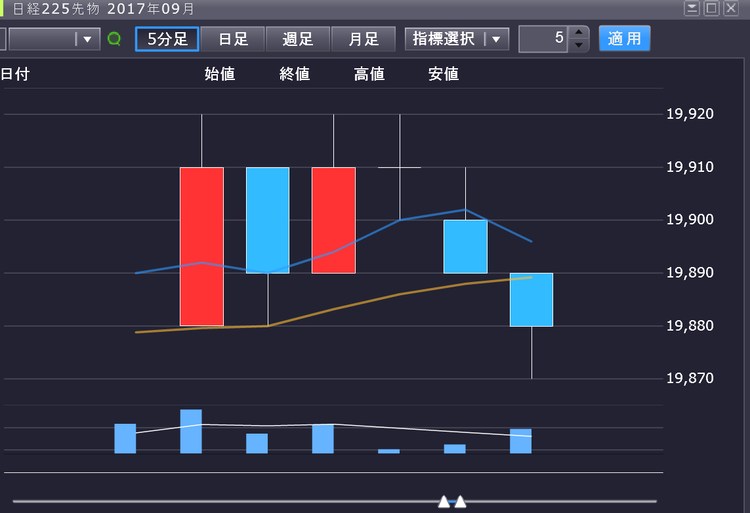
Task: Switch to the 週足 weekly chart tab
Action: click(x=298, y=39)
